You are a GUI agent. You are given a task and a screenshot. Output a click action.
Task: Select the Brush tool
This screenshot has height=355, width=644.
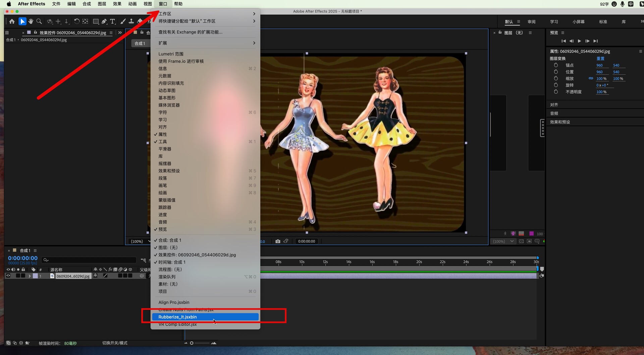(123, 21)
